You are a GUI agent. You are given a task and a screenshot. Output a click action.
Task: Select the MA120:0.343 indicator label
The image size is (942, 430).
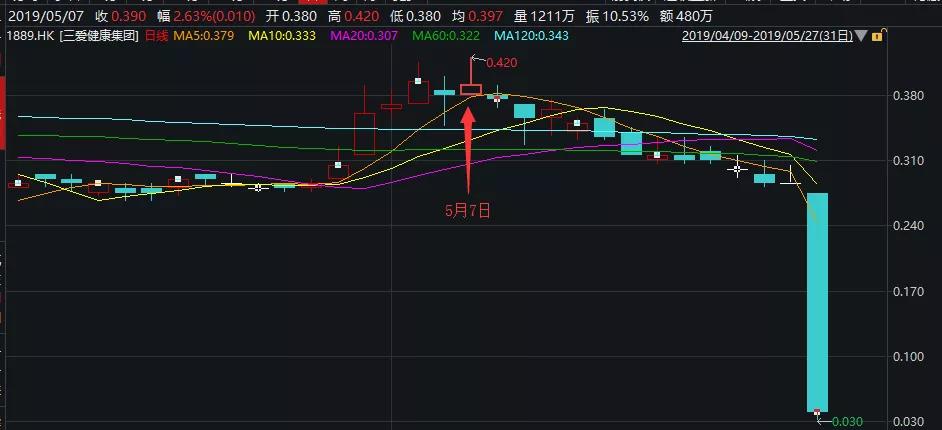pos(531,36)
